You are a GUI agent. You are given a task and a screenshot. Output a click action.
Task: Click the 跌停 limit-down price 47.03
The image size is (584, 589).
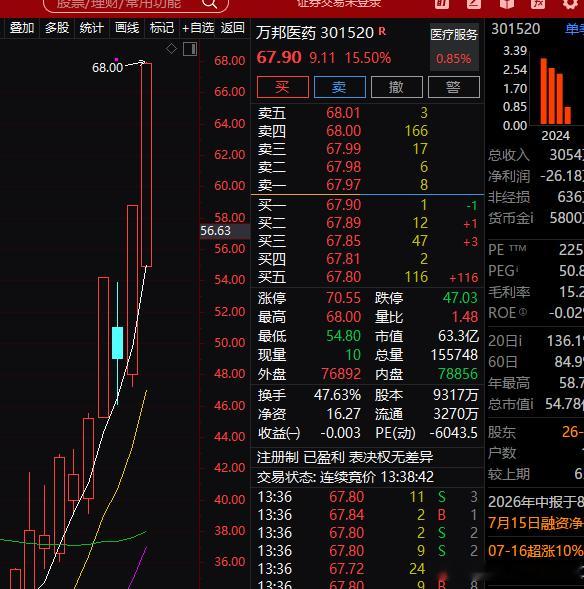point(460,298)
